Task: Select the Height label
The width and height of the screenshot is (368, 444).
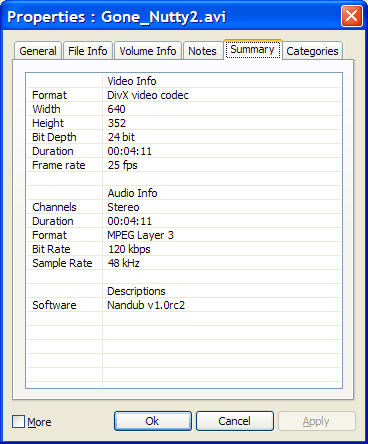Action: (48, 123)
